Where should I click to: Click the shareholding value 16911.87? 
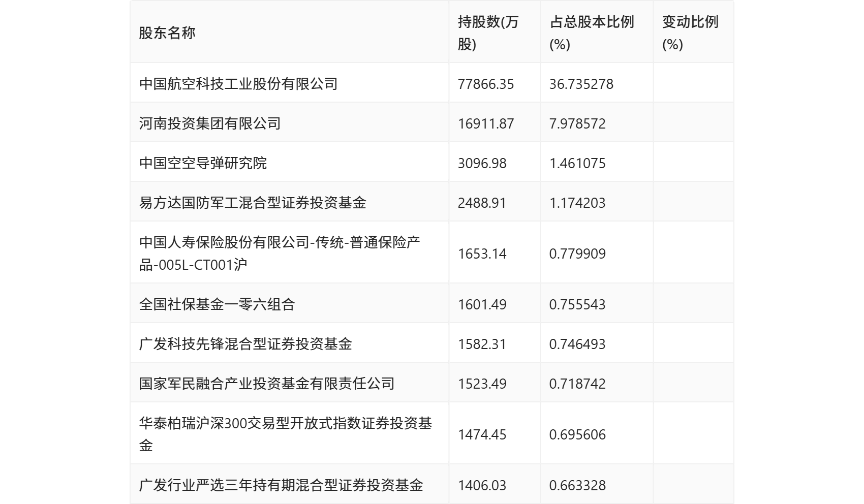[486, 123]
